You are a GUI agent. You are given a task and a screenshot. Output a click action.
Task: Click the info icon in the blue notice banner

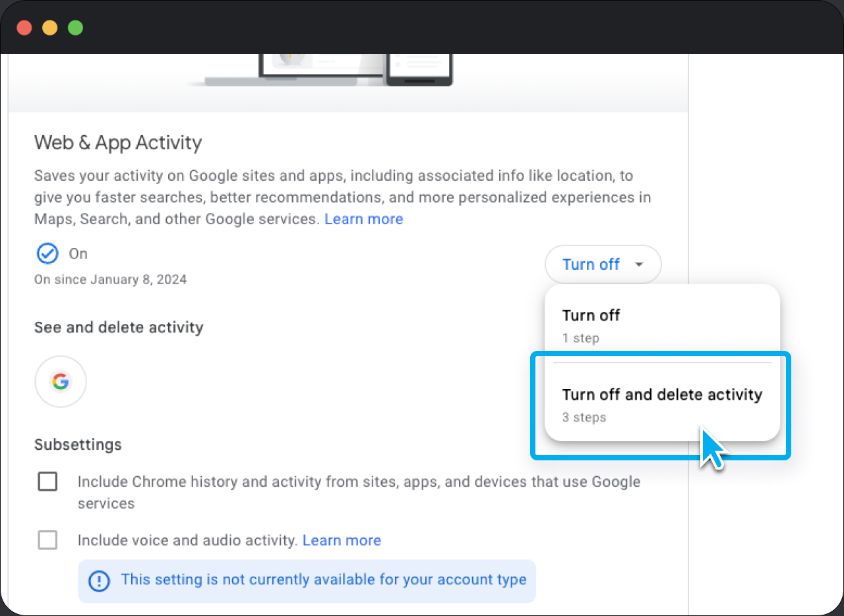click(98, 580)
